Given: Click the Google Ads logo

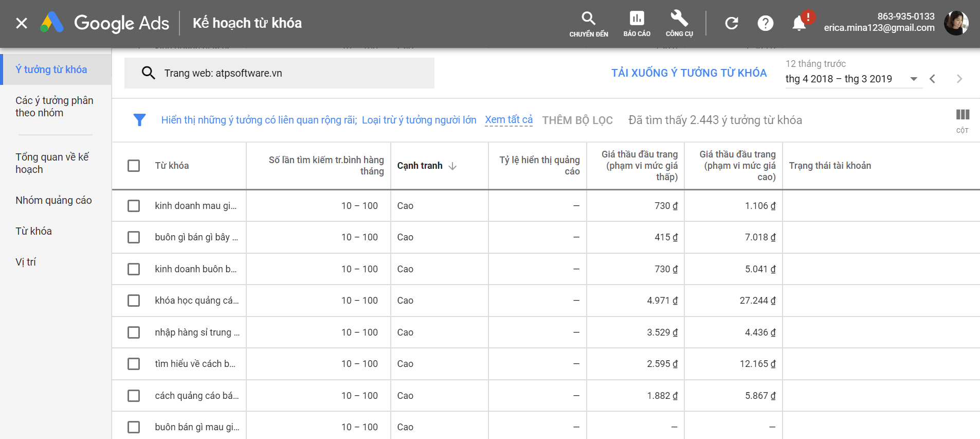Looking at the screenshot, I should [104, 23].
